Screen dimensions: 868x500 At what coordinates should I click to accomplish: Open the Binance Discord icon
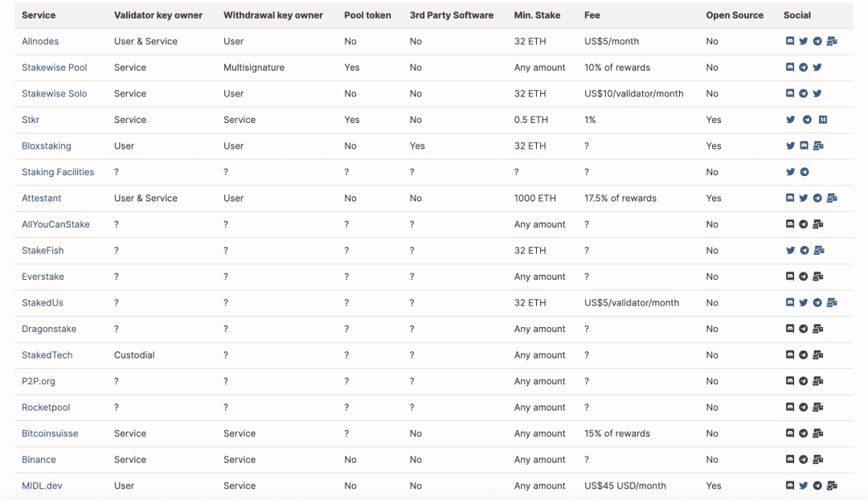pos(790,459)
